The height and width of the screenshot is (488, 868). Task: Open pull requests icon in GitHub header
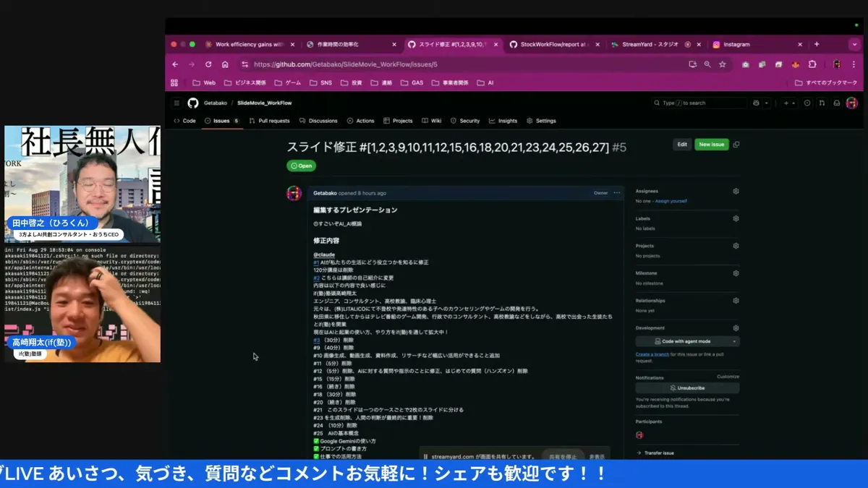click(x=822, y=103)
